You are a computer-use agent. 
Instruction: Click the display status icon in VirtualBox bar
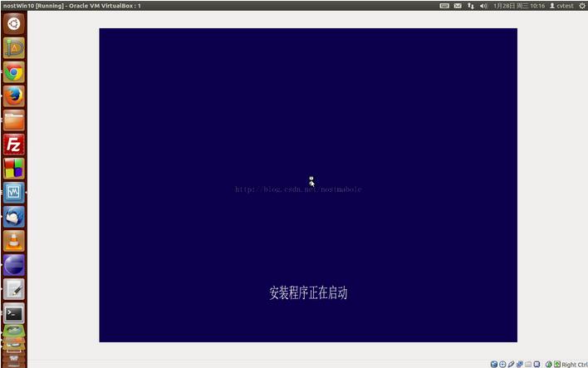537,364
